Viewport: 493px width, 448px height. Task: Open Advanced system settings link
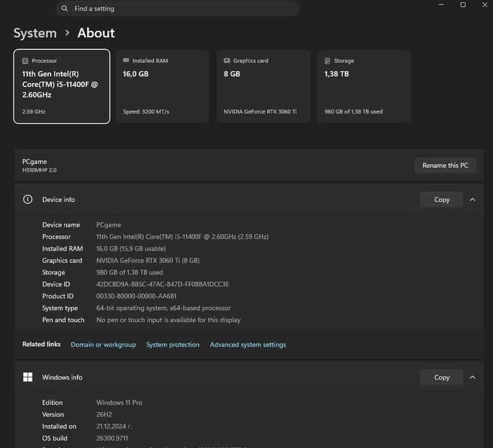pos(247,345)
